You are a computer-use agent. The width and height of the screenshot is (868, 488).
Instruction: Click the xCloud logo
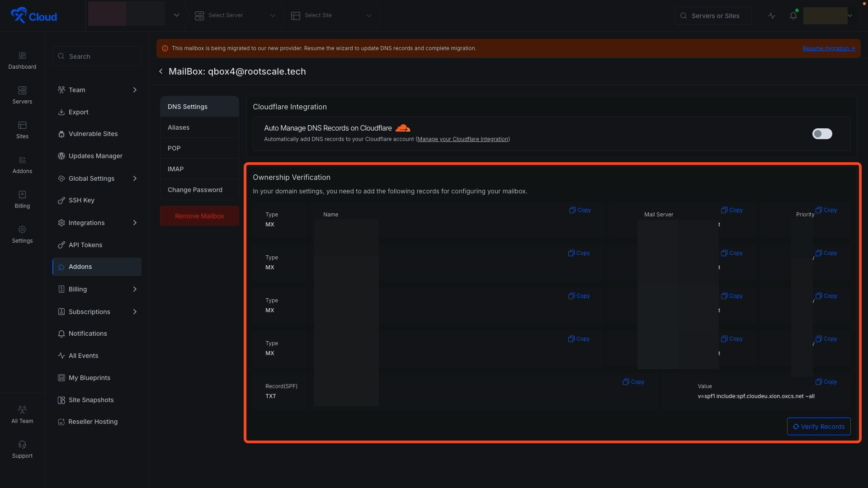point(34,16)
